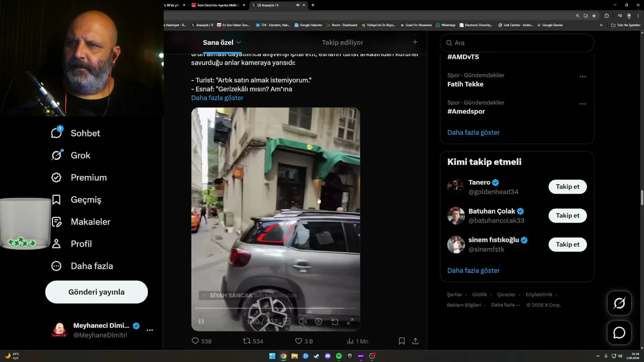Open more options for Fatih Tekke trend
This screenshot has width=644, height=362.
[583, 76]
